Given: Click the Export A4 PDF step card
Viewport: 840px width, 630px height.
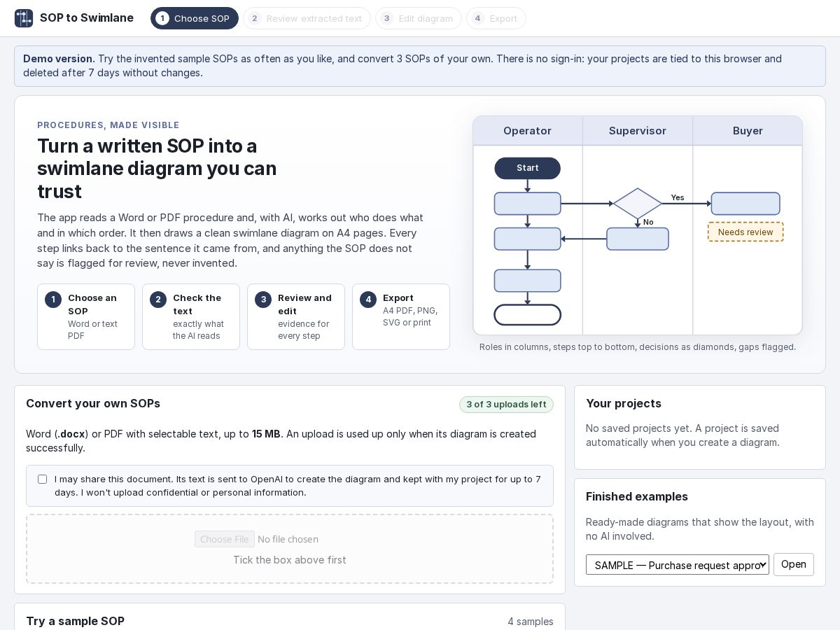Looking at the screenshot, I should click(x=401, y=316).
